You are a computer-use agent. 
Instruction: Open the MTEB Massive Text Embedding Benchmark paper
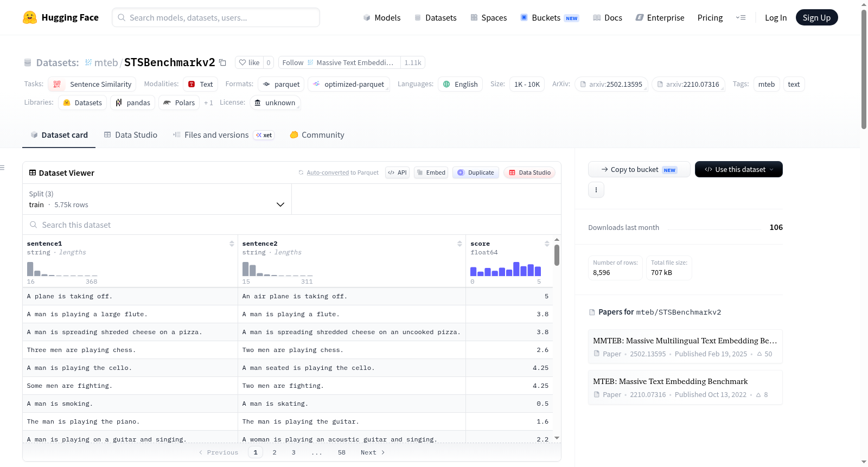point(685,387)
